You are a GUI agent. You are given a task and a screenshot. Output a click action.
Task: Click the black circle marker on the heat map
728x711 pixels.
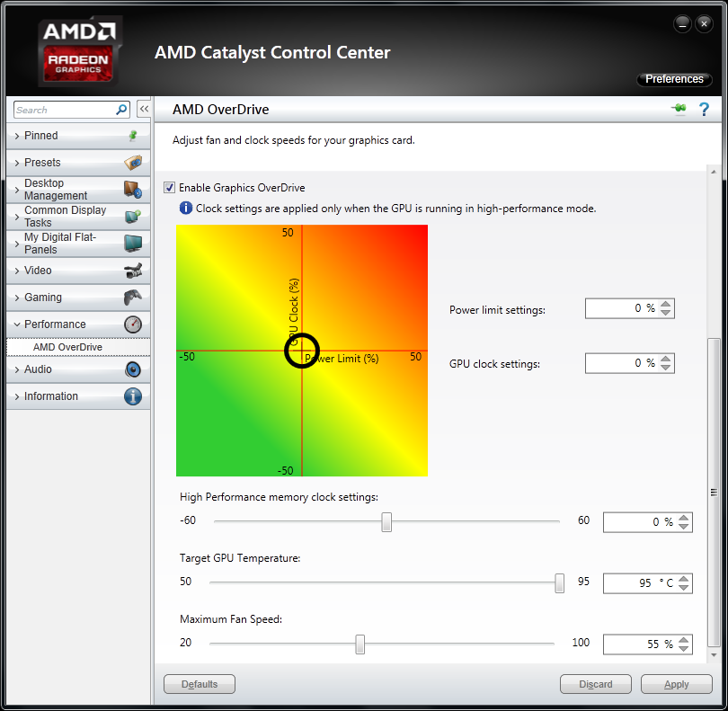point(302,351)
